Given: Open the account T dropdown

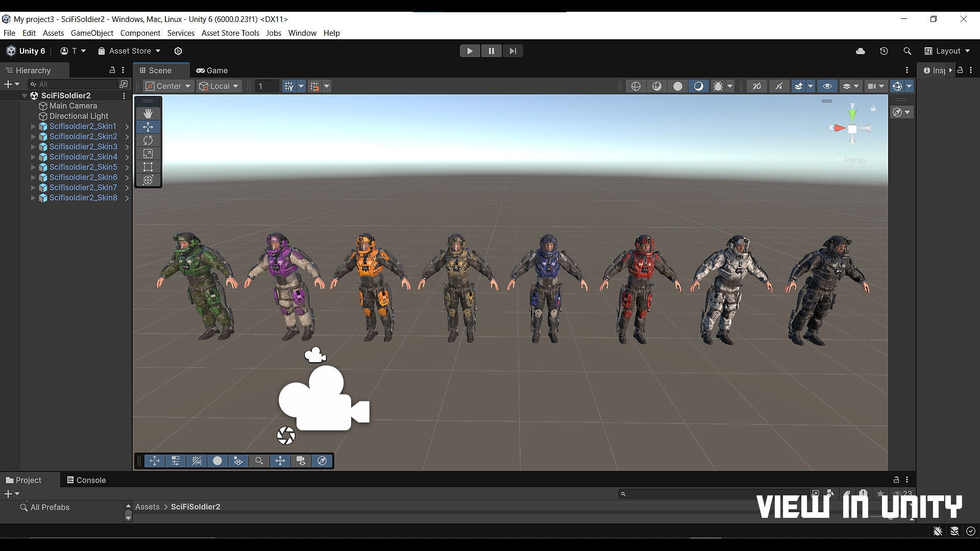Looking at the screenshot, I should click(73, 51).
